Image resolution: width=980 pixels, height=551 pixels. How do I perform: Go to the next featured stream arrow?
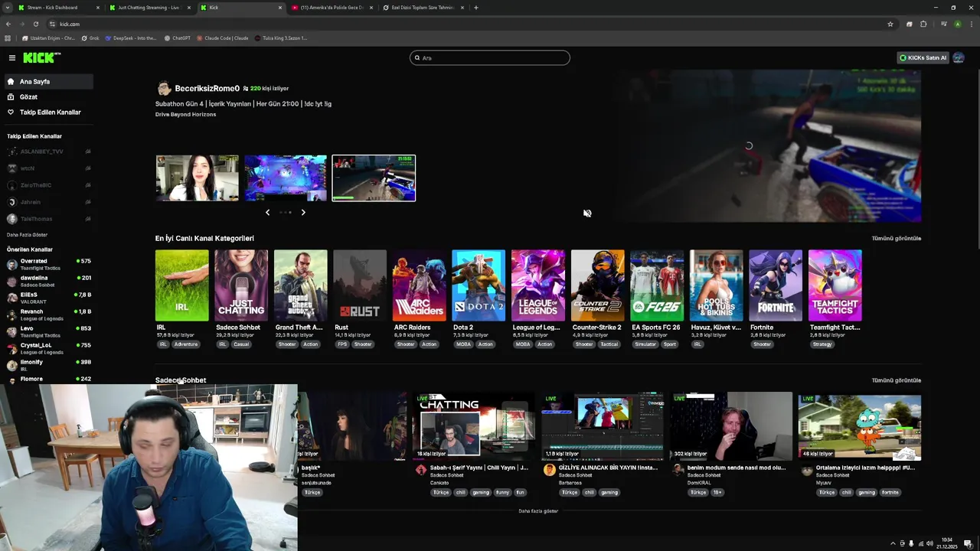pos(303,212)
